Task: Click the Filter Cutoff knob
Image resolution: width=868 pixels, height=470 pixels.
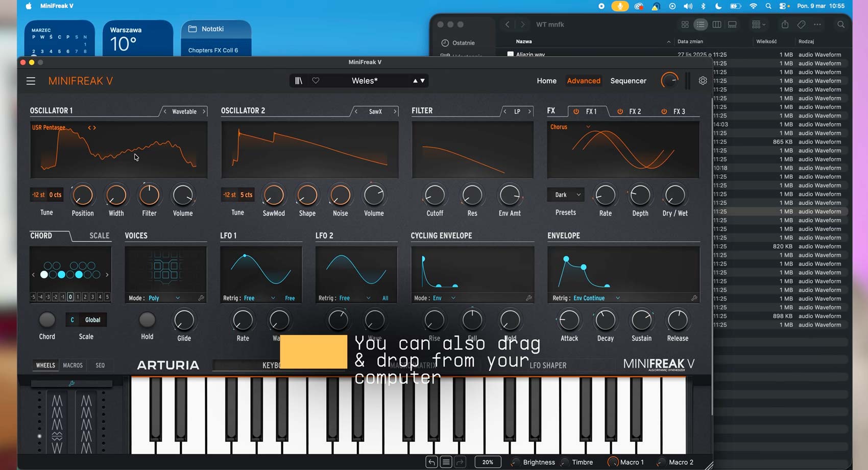Action: (x=435, y=195)
